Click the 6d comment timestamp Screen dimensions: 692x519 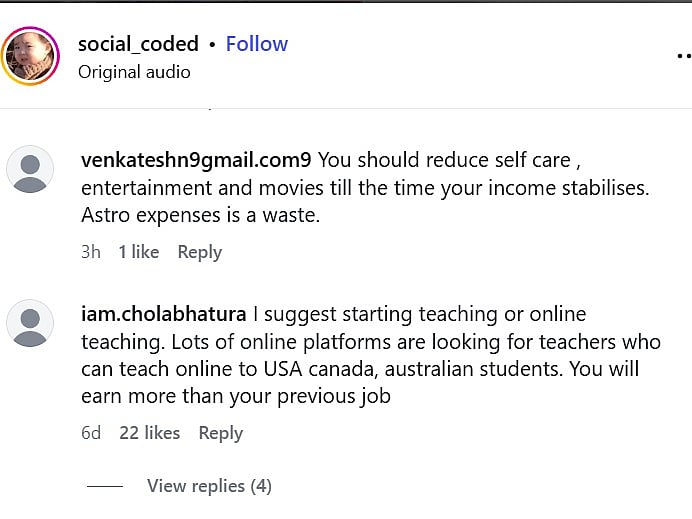[91, 433]
